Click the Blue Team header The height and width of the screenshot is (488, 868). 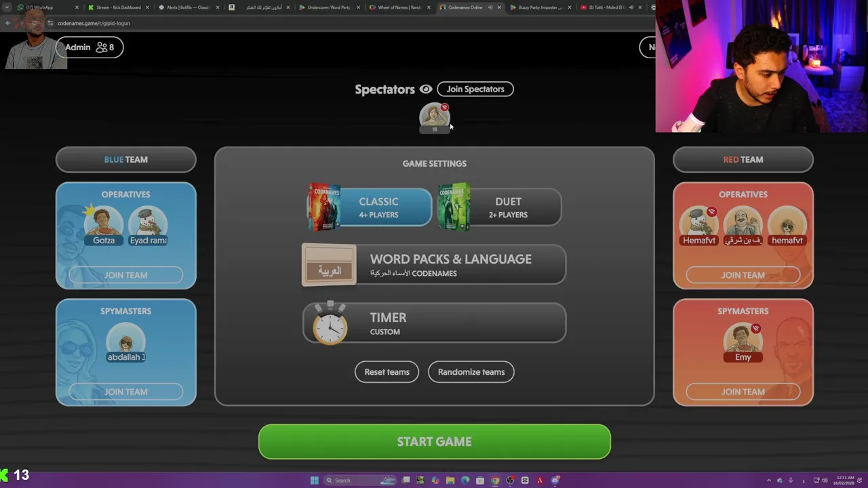[x=125, y=159]
